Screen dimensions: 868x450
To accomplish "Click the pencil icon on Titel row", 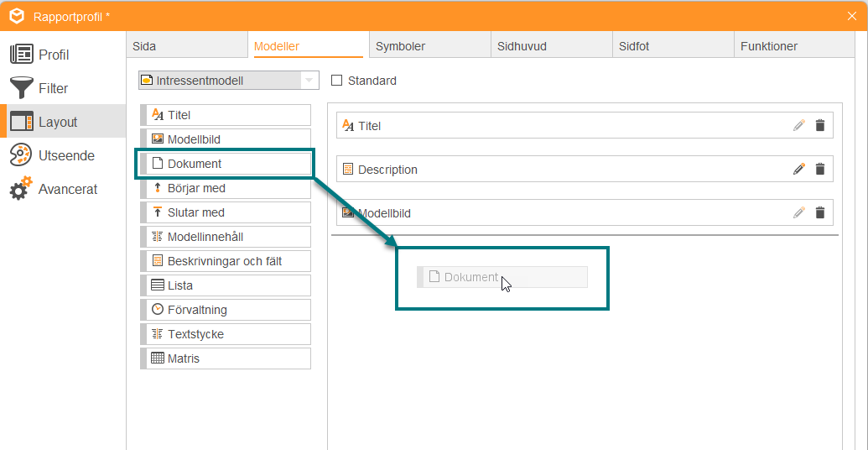I will (x=798, y=126).
